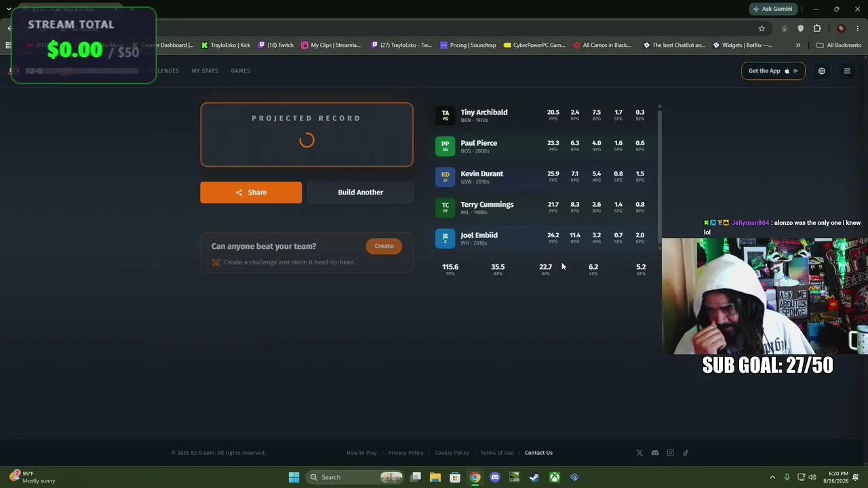
Task: Click the Windows taskbar Search box
Action: 355,477
